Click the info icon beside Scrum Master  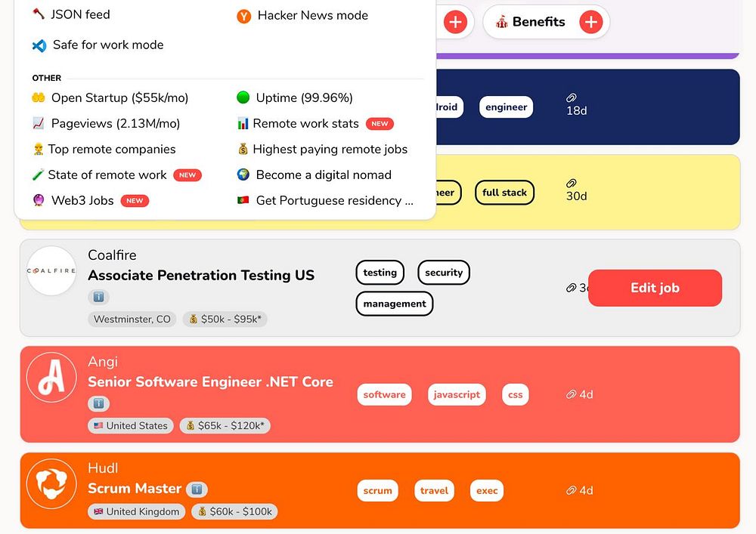tap(197, 489)
